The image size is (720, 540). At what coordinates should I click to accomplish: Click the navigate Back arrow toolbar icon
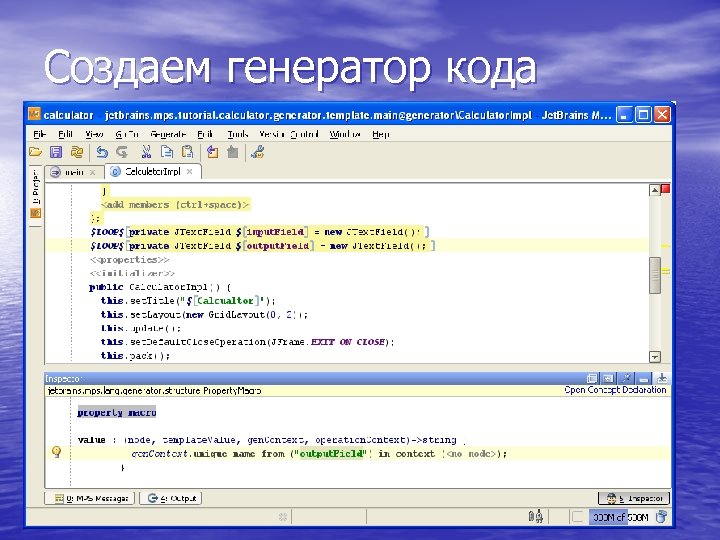click(x=212, y=152)
